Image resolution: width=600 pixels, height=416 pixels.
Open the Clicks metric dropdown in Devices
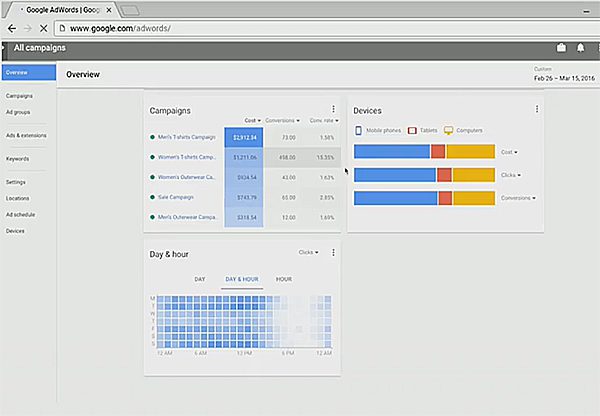(x=511, y=175)
